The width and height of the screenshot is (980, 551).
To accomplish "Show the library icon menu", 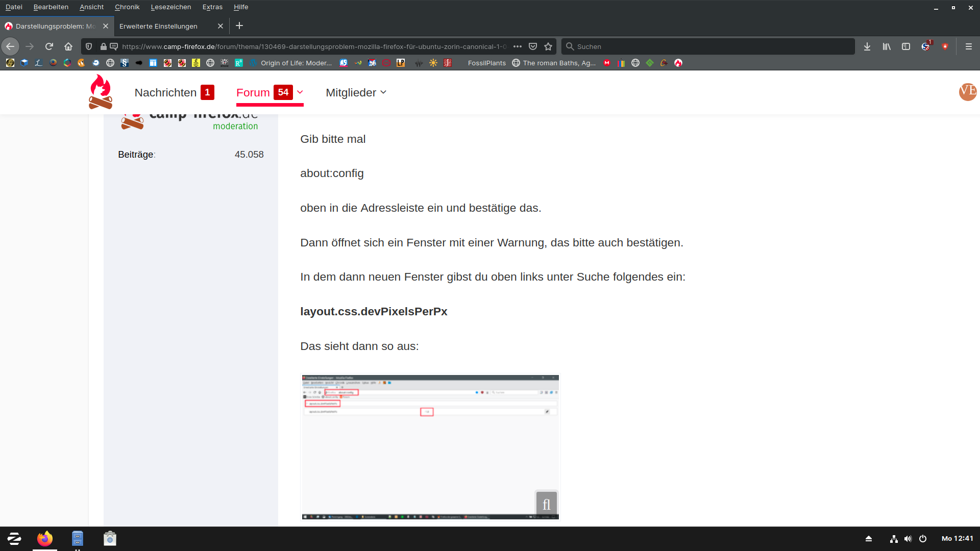I will pyautogui.click(x=887, y=46).
